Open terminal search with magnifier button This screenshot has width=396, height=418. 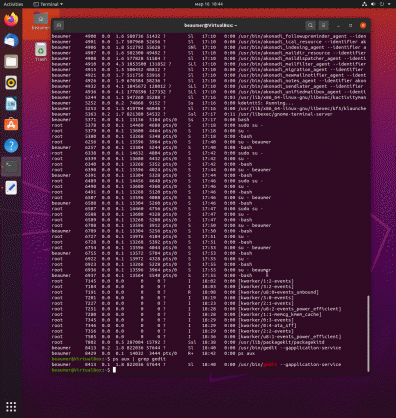(310, 25)
